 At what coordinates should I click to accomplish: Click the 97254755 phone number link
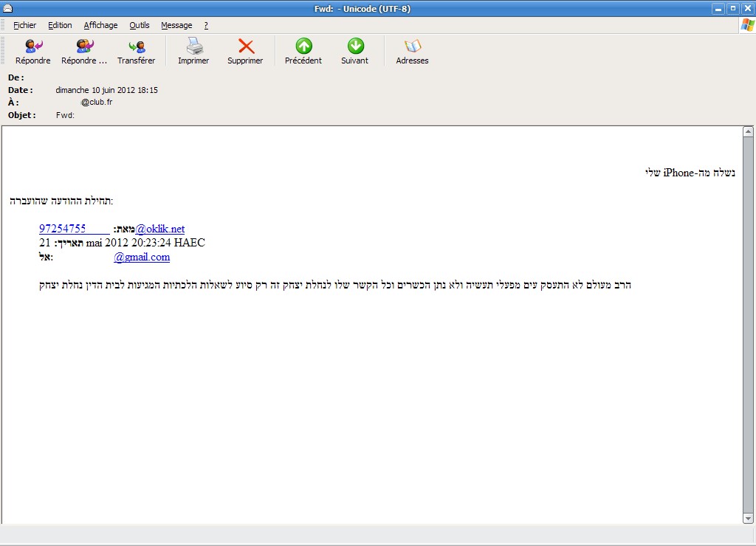[63, 229]
